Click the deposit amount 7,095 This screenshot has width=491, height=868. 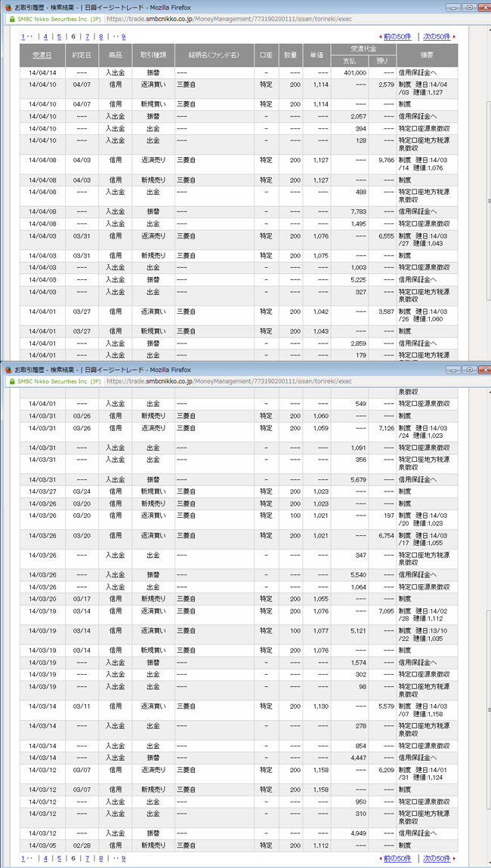[386, 611]
